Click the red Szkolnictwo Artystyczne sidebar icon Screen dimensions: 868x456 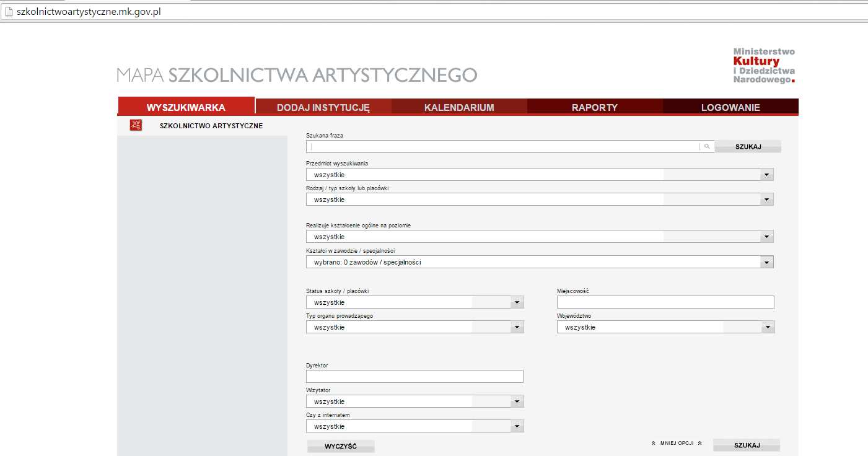[136, 125]
